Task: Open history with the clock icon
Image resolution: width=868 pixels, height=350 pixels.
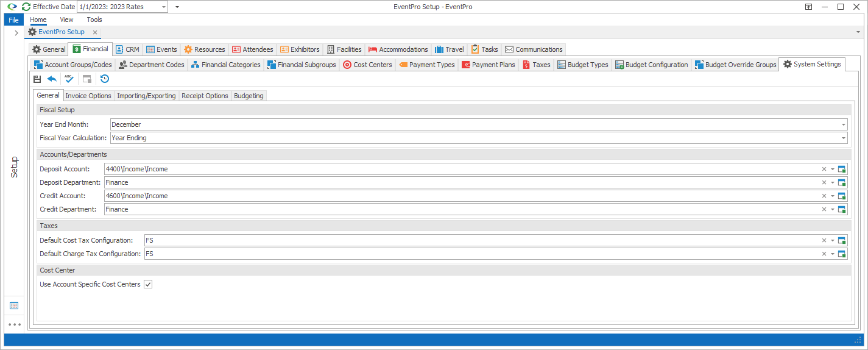Action: [105, 79]
